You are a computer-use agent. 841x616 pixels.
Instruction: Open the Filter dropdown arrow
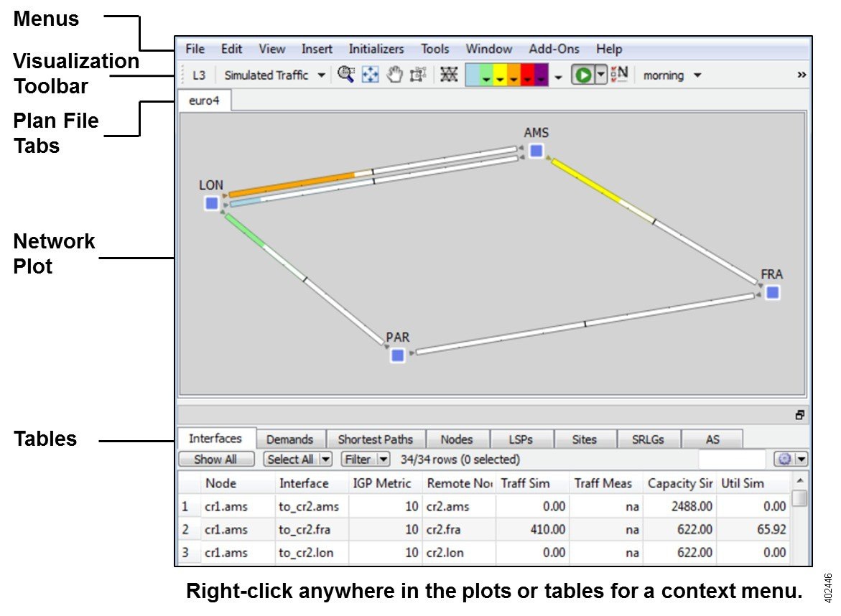coord(383,459)
